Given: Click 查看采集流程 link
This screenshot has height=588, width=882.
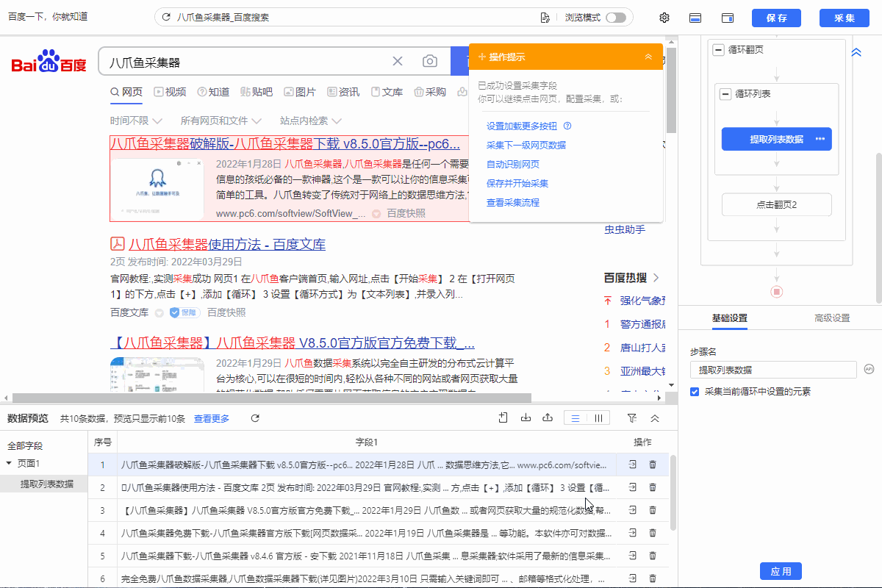Looking at the screenshot, I should (513, 202).
